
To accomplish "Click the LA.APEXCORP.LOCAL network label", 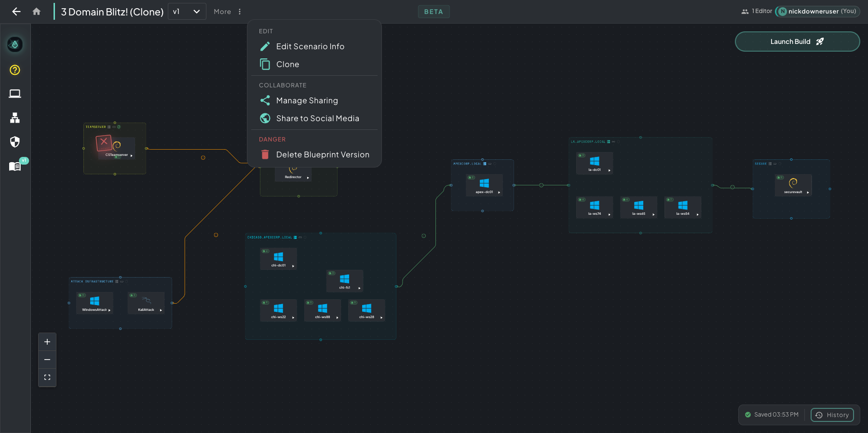I will [x=588, y=142].
